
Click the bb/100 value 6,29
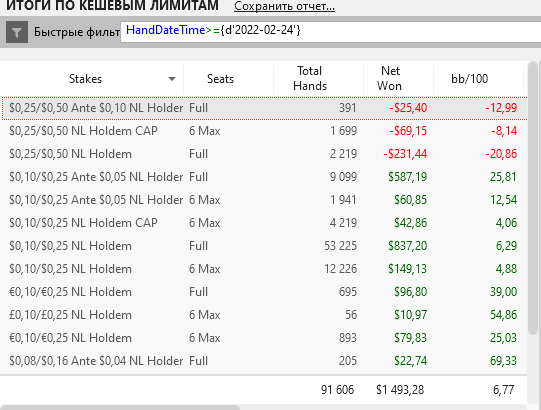point(506,246)
